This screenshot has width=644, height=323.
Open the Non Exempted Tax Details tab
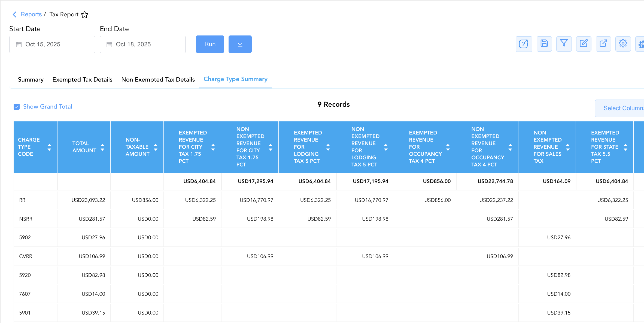coord(158,80)
